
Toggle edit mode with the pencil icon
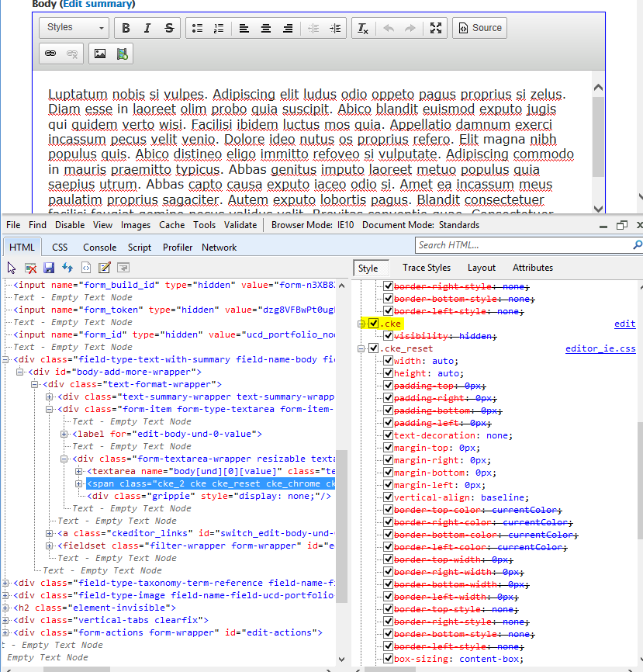tap(105, 268)
